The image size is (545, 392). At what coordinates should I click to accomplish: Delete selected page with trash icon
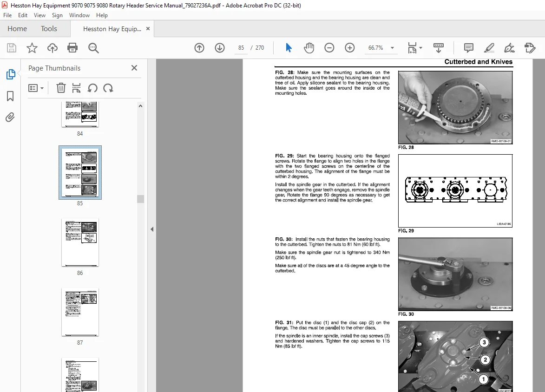point(61,88)
